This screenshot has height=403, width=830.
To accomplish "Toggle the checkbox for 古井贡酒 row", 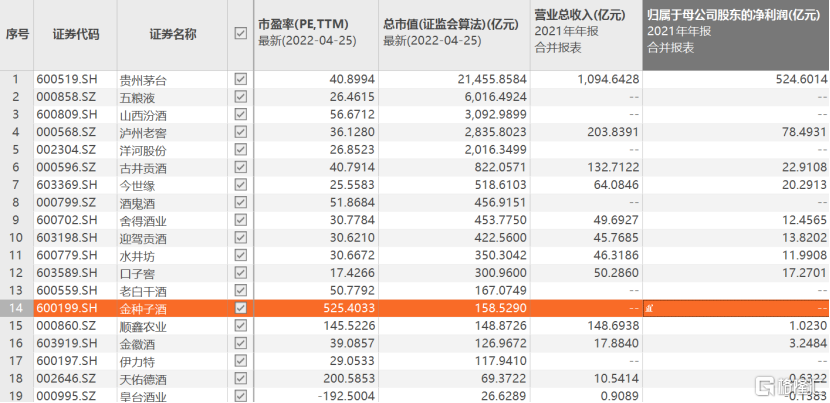I will pyautogui.click(x=240, y=167).
